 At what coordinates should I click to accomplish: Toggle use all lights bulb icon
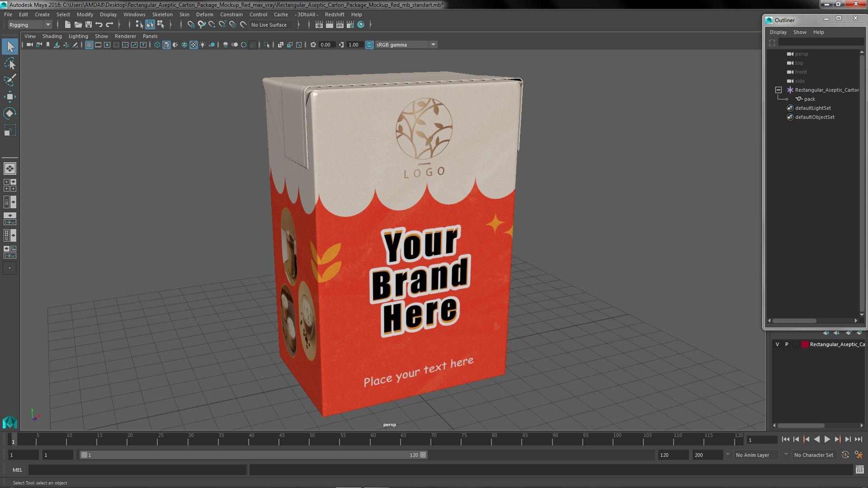(x=203, y=45)
